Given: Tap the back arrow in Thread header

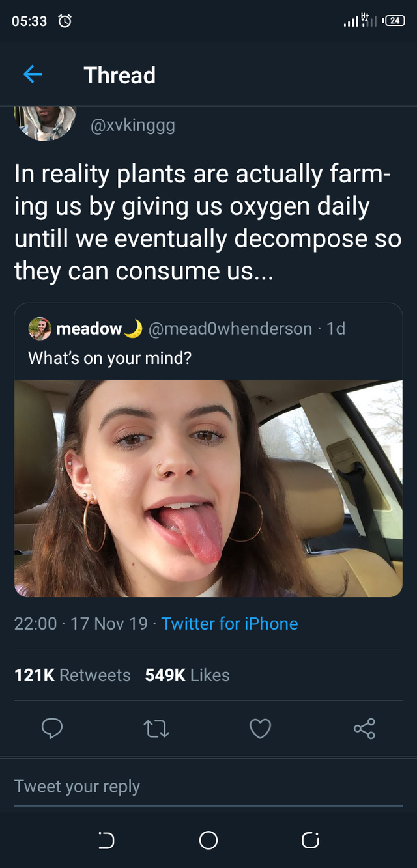Looking at the screenshot, I should pos(33,75).
